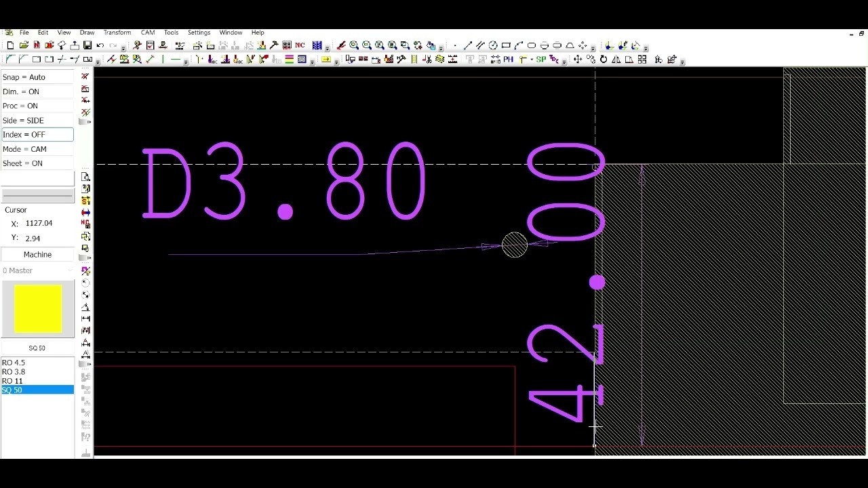Click the D3.80 dimension text
The width and height of the screenshot is (868, 488).
click(285, 181)
